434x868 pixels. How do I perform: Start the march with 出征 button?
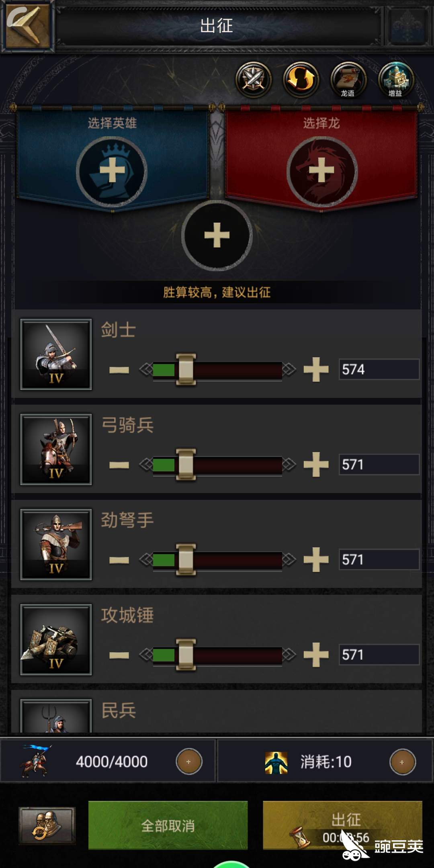(x=342, y=825)
